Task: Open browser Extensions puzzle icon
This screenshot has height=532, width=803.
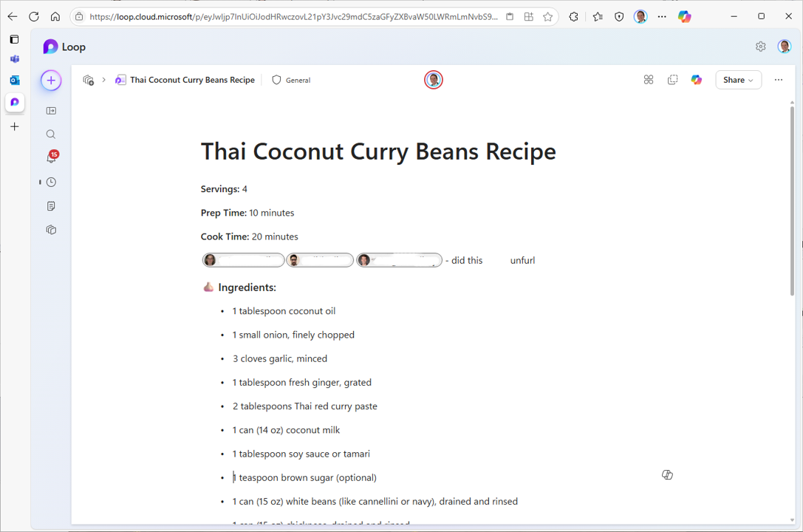Action: [573, 16]
